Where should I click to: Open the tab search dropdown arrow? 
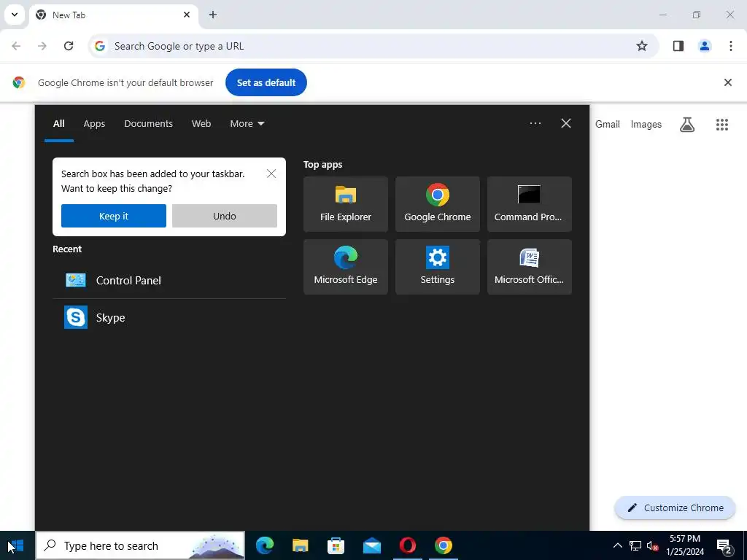click(15, 15)
